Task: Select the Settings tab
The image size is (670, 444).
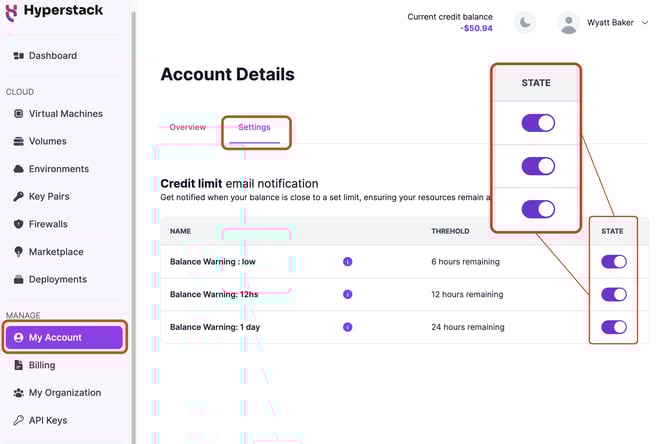Action: point(254,127)
